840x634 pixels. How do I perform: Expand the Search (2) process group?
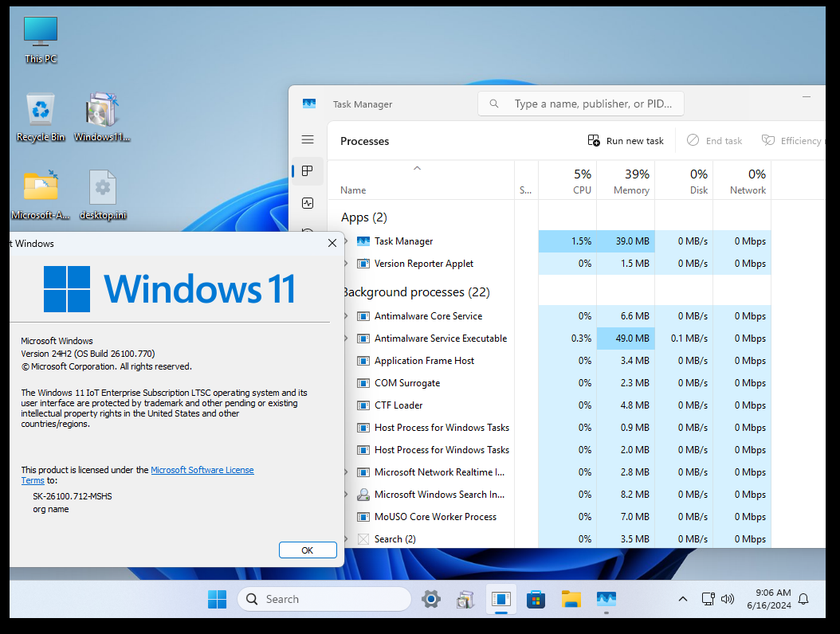click(346, 538)
